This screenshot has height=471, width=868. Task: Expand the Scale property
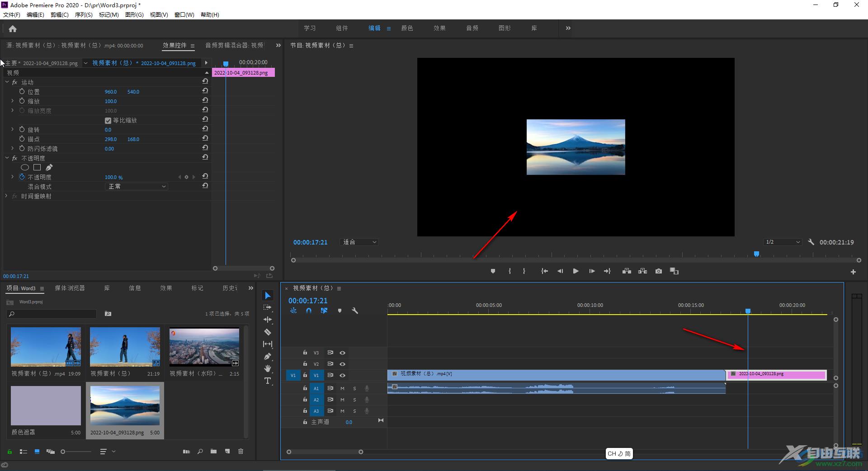tap(12, 101)
